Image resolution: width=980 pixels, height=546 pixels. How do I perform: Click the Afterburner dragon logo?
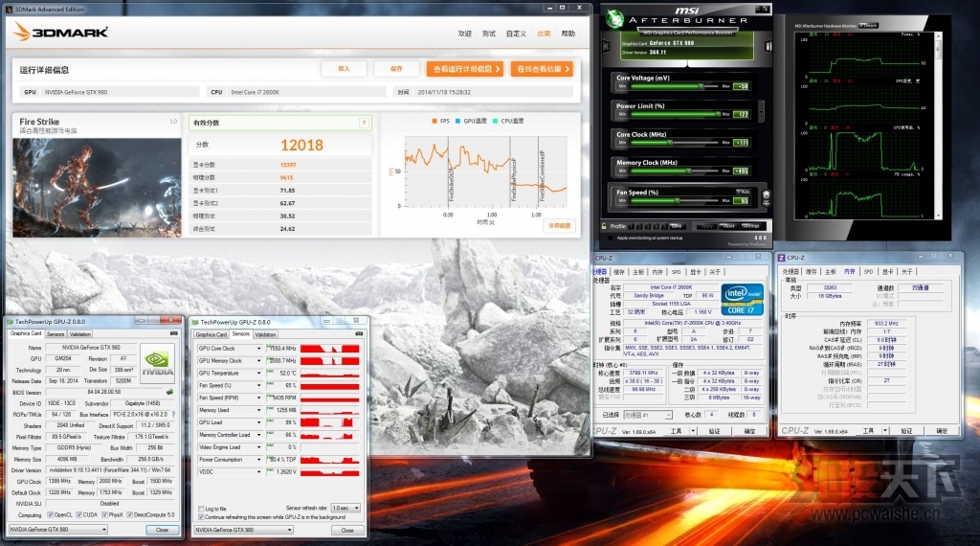(615, 19)
